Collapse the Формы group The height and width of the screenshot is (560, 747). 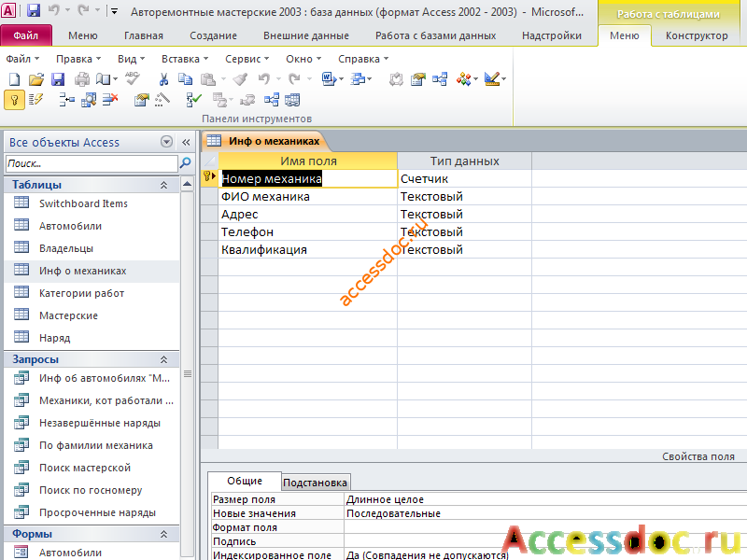(164, 534)
